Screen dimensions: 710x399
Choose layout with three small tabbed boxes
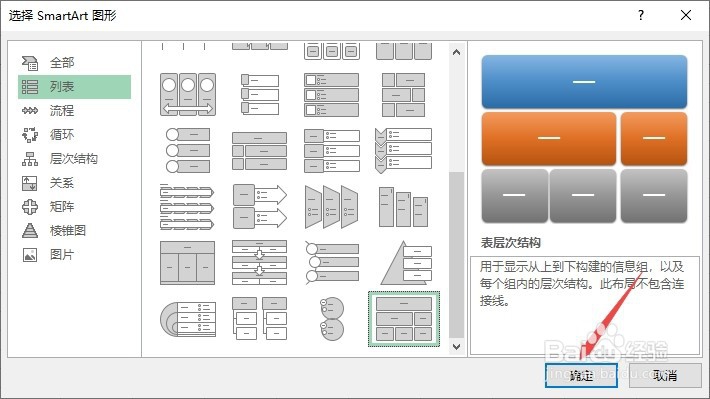(259, 95)
